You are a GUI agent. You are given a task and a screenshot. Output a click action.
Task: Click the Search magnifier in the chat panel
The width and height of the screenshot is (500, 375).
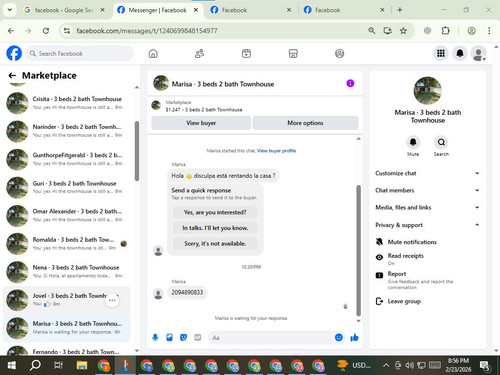441,142
